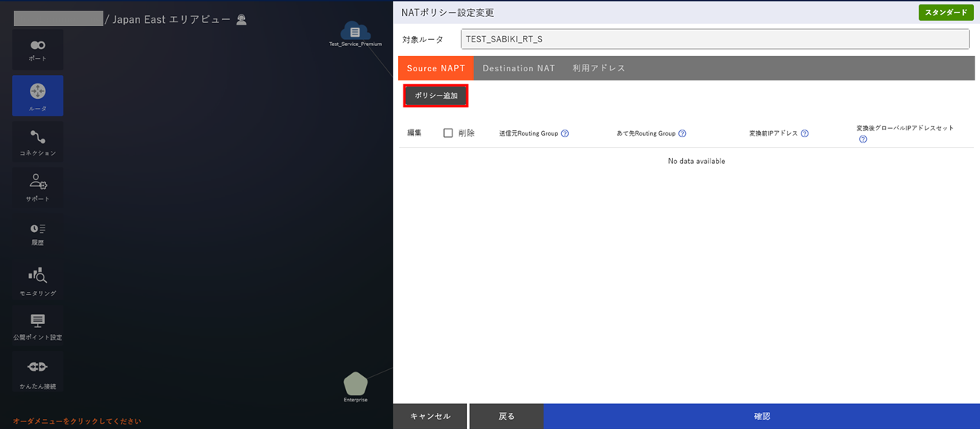Switch to the 利用アドレス tab
This screenshot has width=980, height=429.
point(599,68)
